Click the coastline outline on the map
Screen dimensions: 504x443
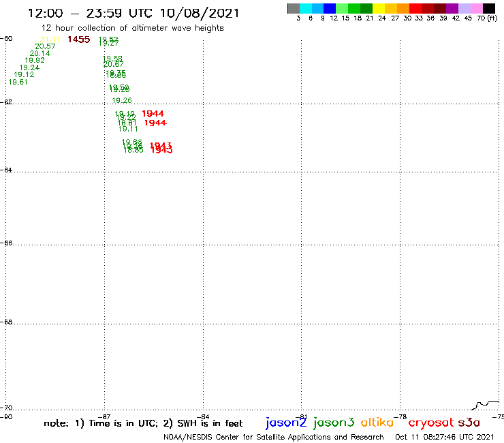click(486, 406)
